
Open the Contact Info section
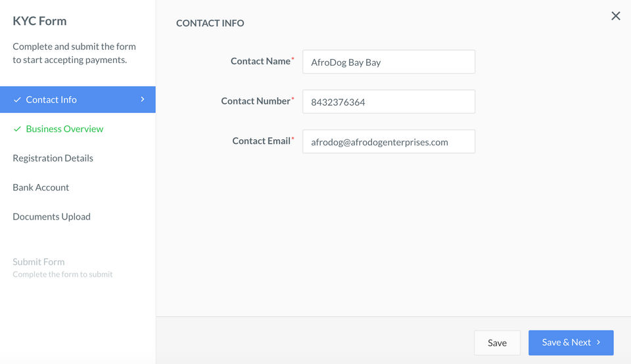click(x=51, y=100)
